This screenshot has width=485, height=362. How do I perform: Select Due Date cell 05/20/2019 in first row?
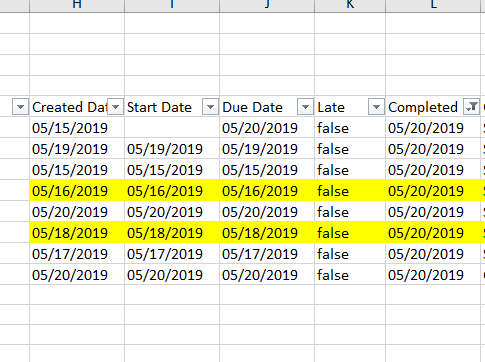(x=260, y=128)
